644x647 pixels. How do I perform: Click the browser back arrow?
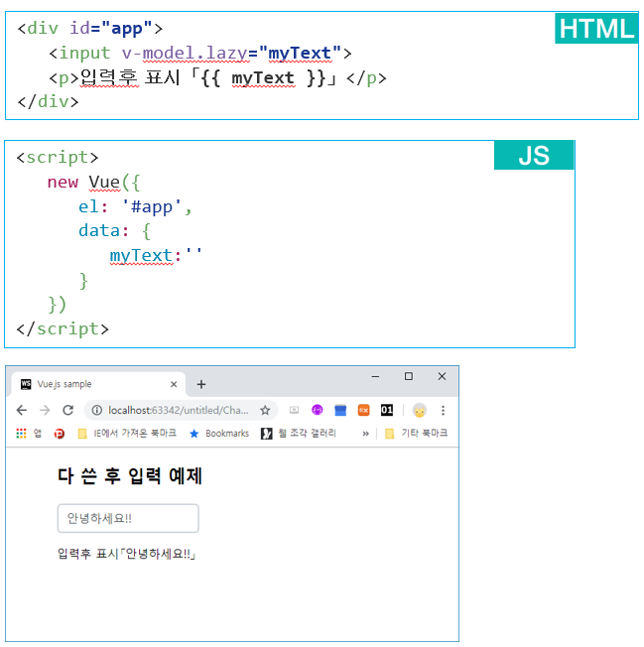22,410
